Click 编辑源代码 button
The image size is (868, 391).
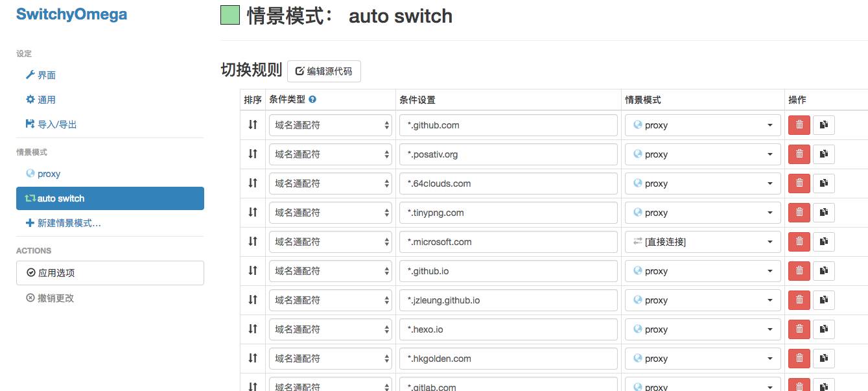coord(324,71)
